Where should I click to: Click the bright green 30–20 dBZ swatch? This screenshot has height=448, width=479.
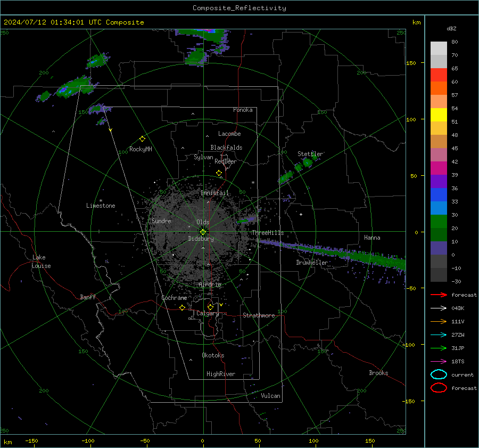[439, 222]
